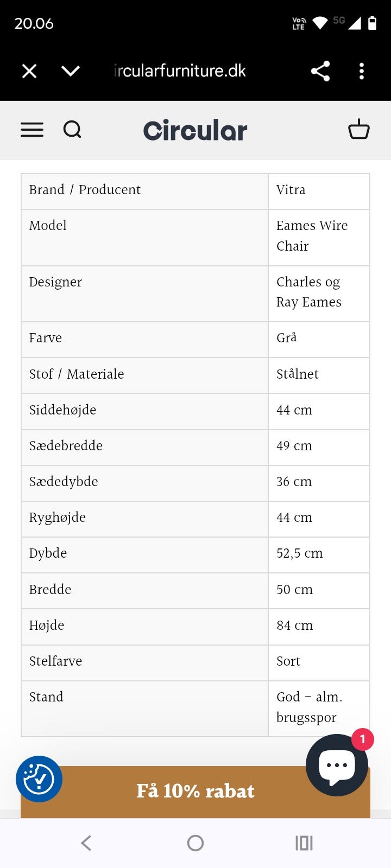
Task: Open the chat widget
Action: 337,765
